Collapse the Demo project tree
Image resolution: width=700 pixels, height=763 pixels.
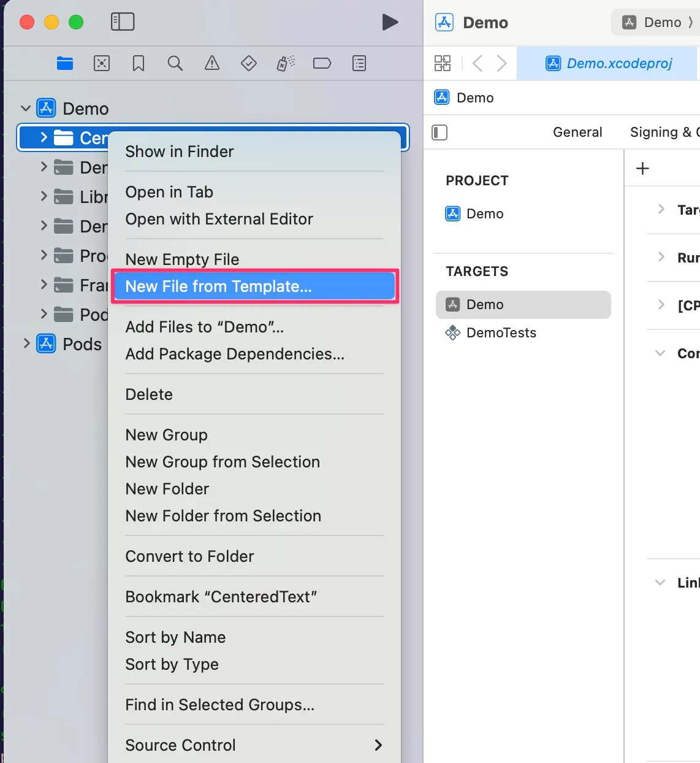25,107
